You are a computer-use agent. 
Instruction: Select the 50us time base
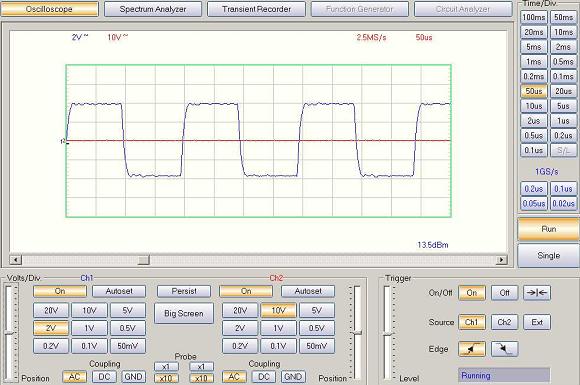click(534, 91)
